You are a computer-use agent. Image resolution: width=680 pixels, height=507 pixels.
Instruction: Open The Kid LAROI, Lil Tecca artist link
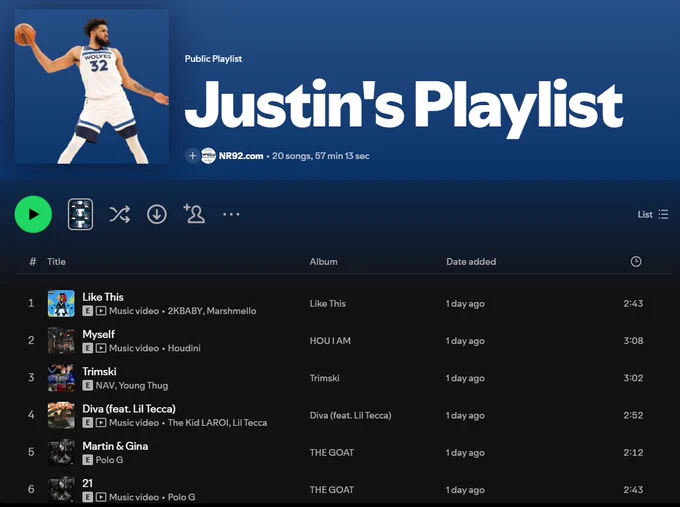pos(217,423)
